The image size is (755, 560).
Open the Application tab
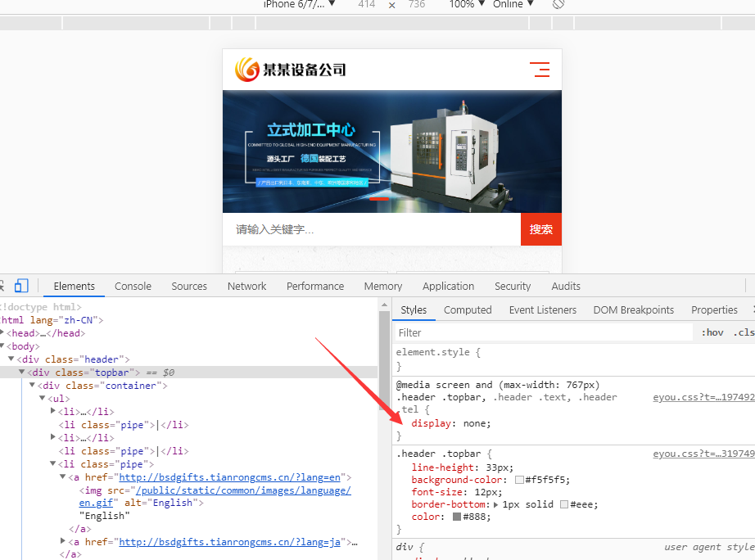(x=448, y=286)
